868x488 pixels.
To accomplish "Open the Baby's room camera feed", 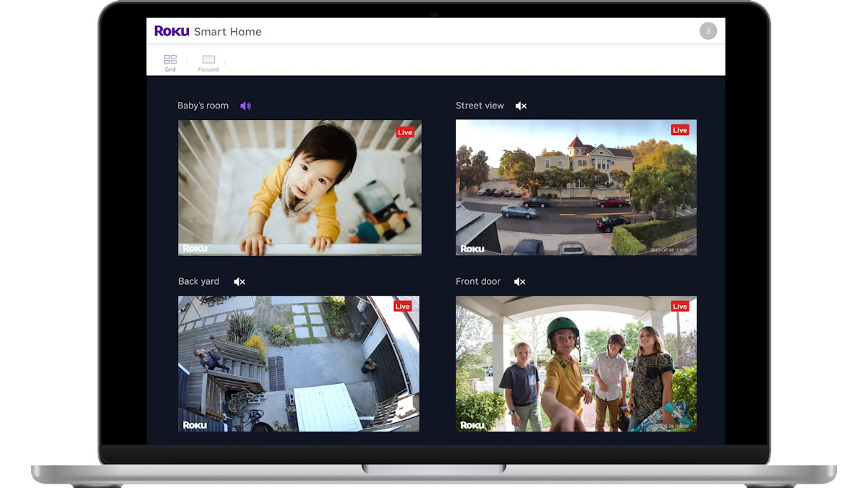I will tap(299, 188).
